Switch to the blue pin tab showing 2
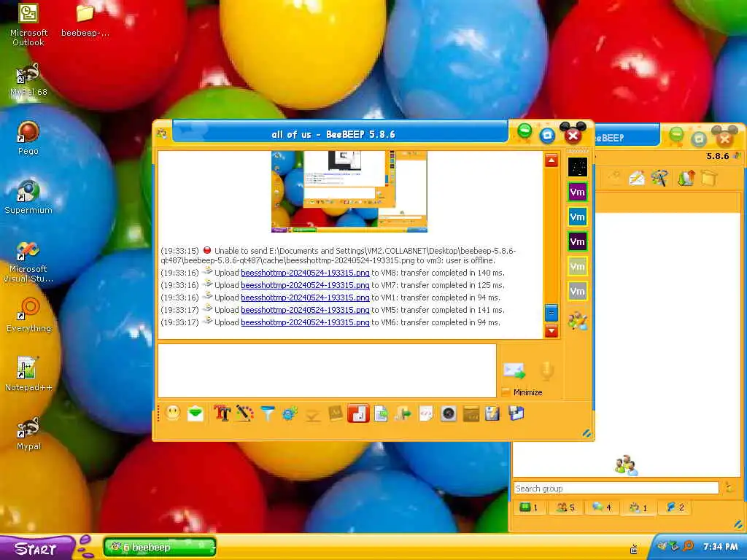The width and height of the screenshot is (747, 560). coord(675,507)
